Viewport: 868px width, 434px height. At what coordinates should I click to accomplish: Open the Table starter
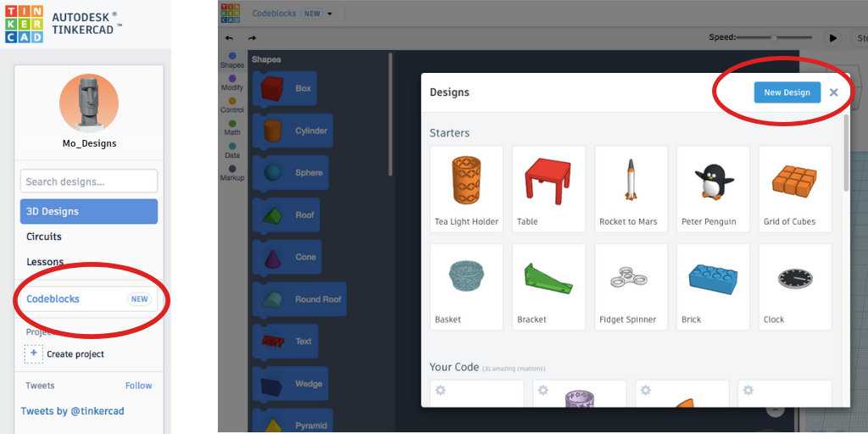pyautogui.click(x=548, y=189)
